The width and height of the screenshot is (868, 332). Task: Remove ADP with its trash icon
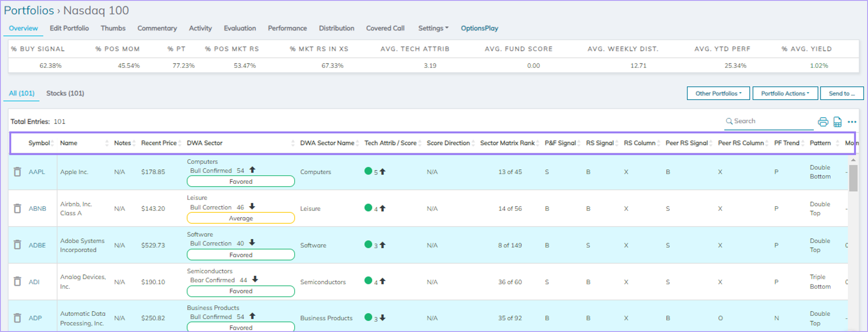tap(17, 318)
